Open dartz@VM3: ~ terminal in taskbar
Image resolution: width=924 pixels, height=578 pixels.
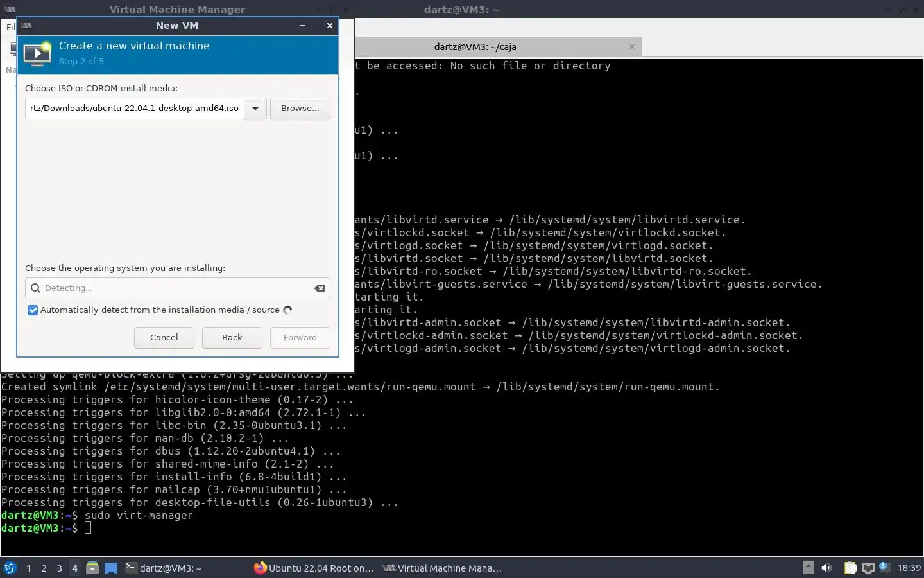click(x=185, y=568)
